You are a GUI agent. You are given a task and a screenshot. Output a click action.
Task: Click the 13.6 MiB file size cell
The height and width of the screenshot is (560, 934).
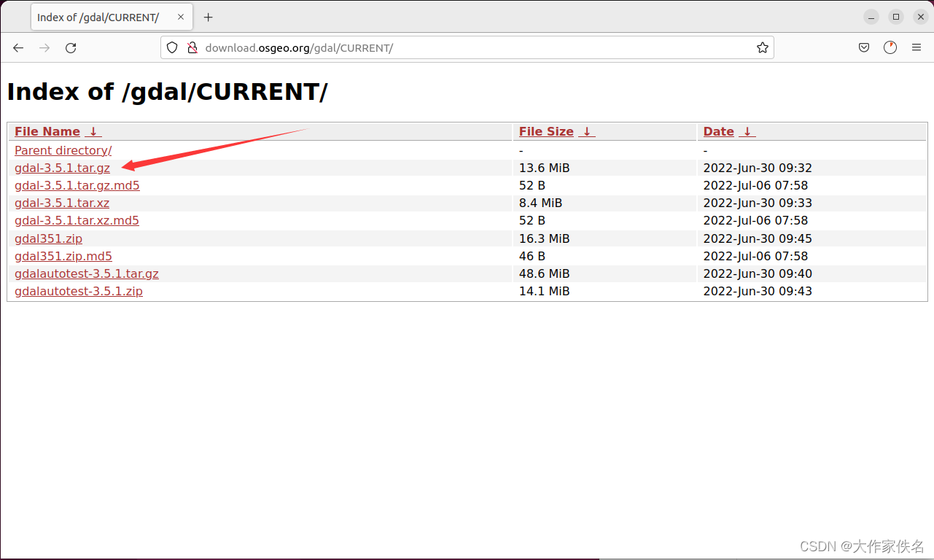point(544,168)
